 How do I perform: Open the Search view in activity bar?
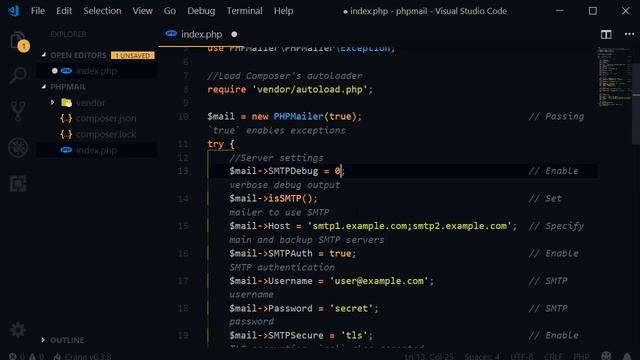[18, 76]
